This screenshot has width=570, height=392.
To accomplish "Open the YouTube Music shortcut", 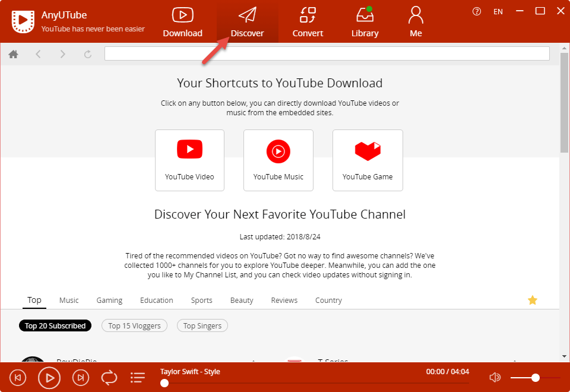I will pyautogui.click(x=278, y=160).
